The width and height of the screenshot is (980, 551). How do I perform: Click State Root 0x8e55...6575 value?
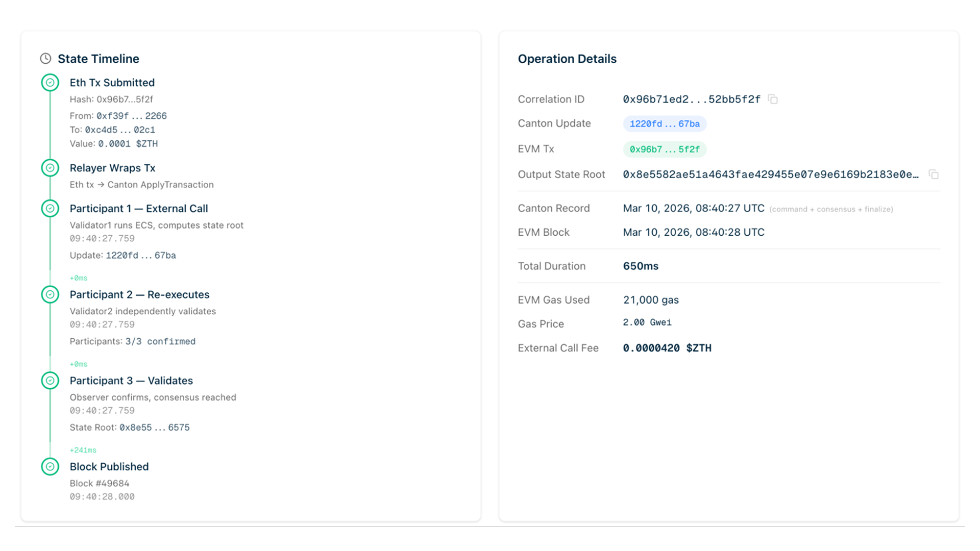tap(154, 428)
